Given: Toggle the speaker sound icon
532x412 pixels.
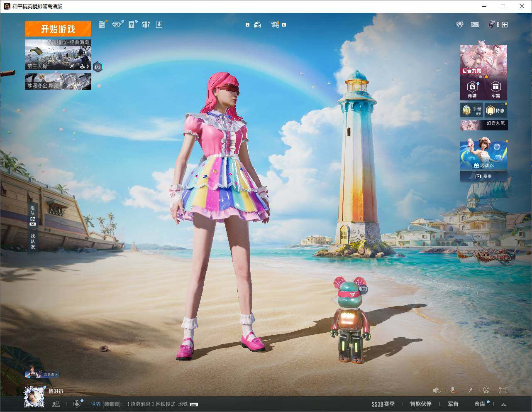Looking at the screenshot, I should pyautogui.click(x=437, y=390).
